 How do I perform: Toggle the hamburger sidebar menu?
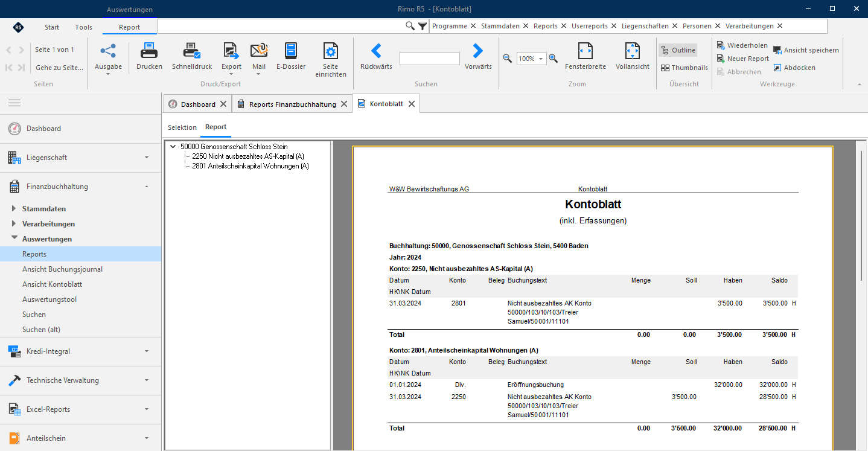[x=14, y=103]
